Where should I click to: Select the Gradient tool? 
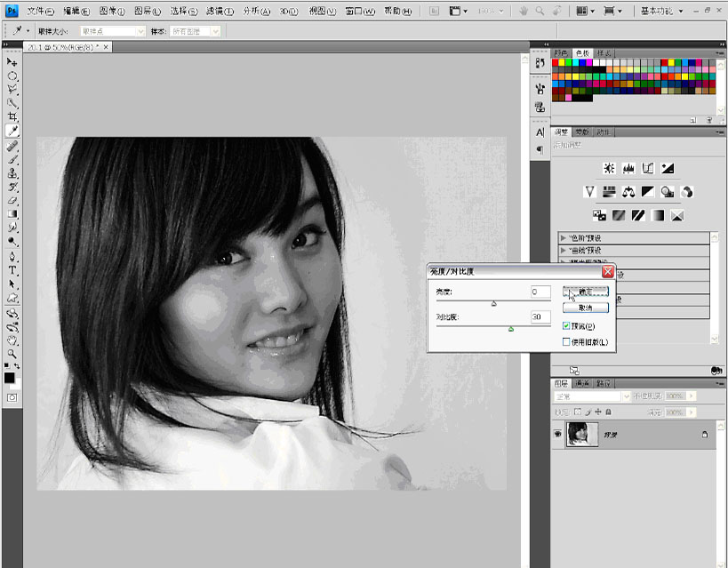click(12, 214)
